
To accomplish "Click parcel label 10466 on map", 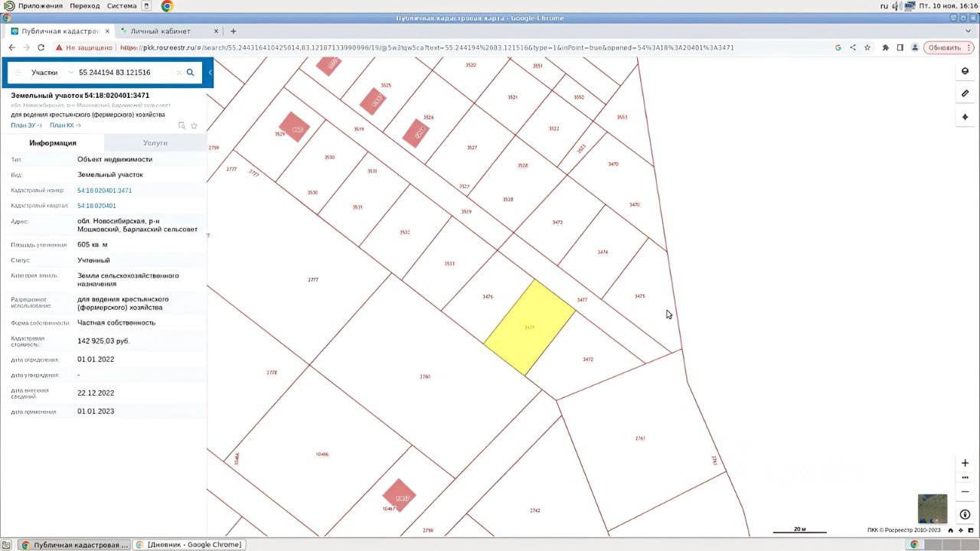I will [322, 454].
